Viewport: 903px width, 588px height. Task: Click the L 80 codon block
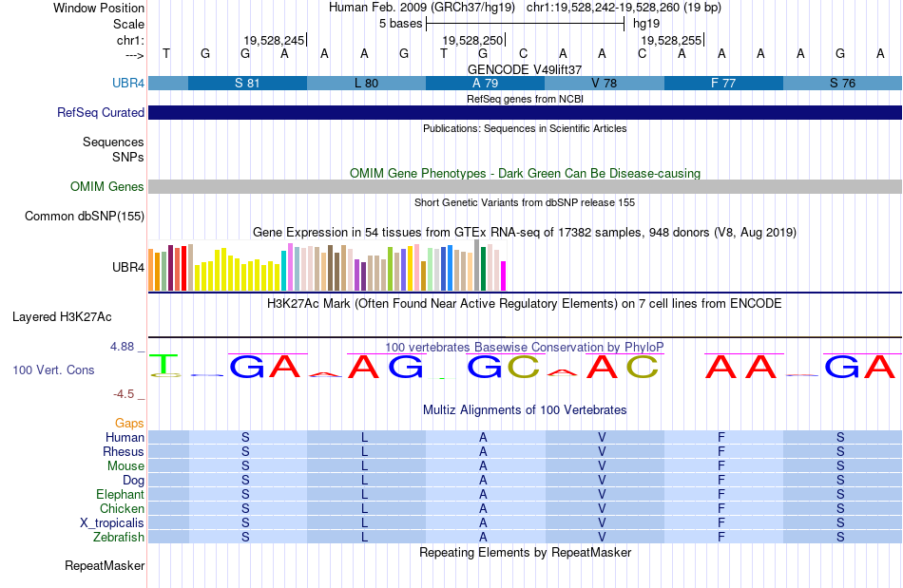[366, 83]
